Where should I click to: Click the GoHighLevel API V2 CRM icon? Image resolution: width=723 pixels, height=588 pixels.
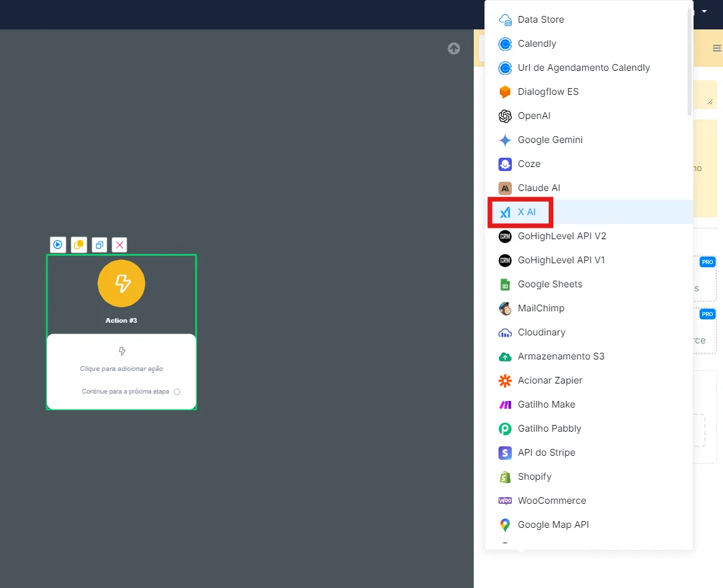(505, 236)
